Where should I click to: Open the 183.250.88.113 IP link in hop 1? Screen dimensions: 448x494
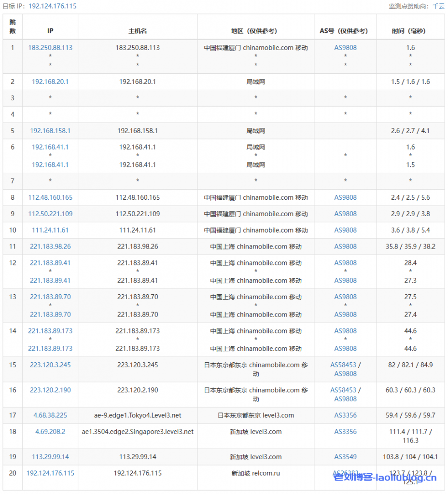50,48
